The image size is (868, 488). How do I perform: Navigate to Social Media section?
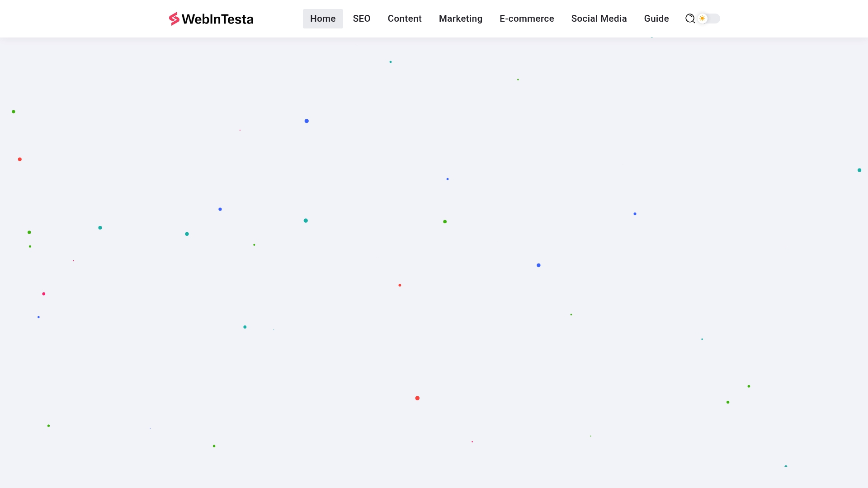click(599, 19)
